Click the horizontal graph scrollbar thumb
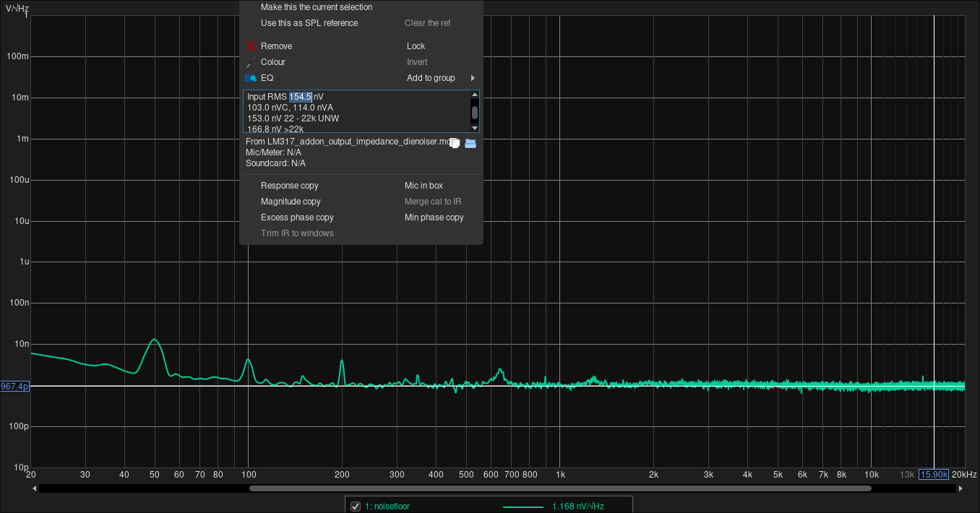Viewport: 980px width, 513px height. 560,488
